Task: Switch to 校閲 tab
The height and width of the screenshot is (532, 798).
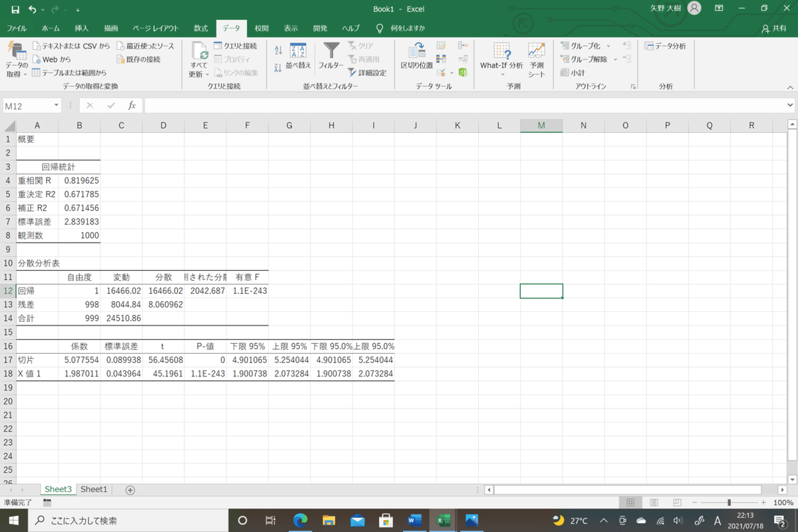Action: click(262, 29)
